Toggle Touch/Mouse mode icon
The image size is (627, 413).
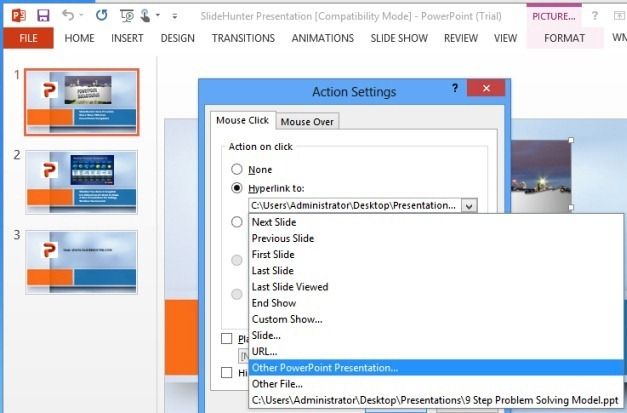[x=145, y=16]
